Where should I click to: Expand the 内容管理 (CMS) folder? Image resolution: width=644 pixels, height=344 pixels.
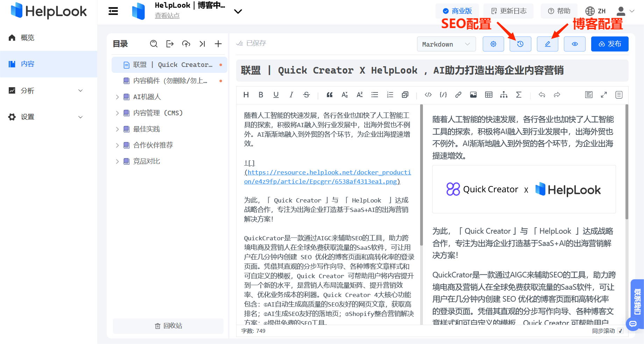(x=117, y=113)
